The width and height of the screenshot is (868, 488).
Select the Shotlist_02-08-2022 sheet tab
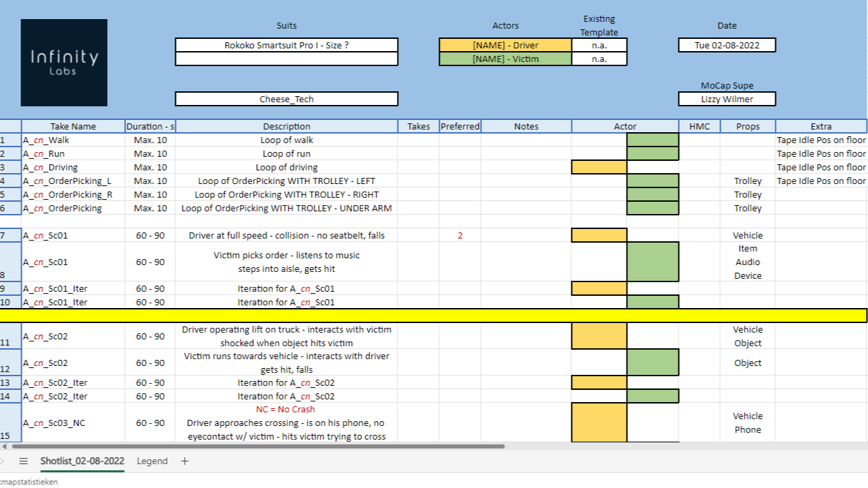[82, 461]
